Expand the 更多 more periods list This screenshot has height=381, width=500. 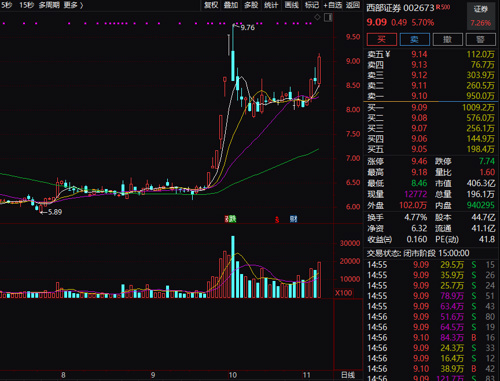click(x=73, y=5)
